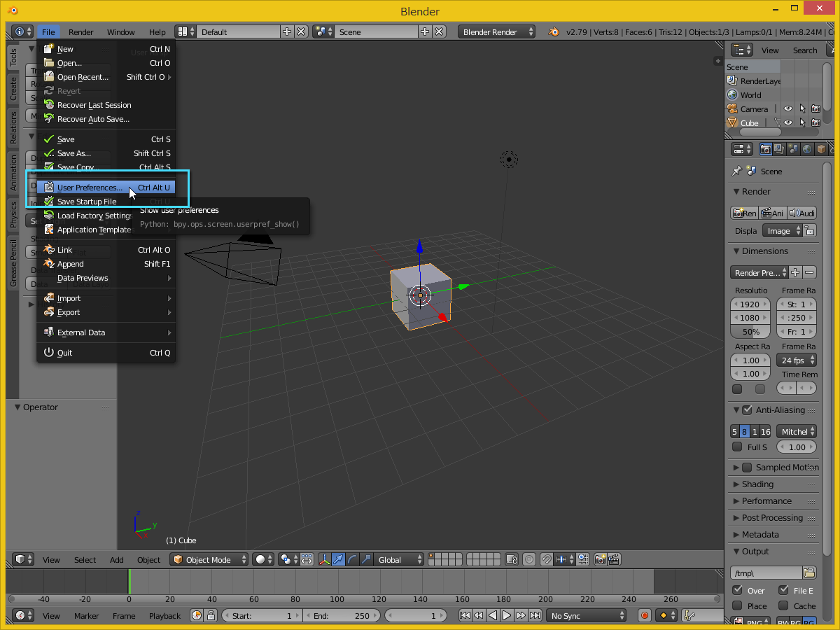Screen dimensions: 840x630
Task: Click the /tmp\ output path field
Action: point(766,573)
